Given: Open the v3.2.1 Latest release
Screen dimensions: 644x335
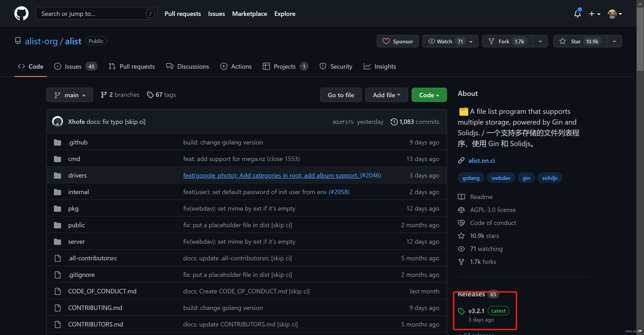Looking at the screenshot, I should (483, 311).
